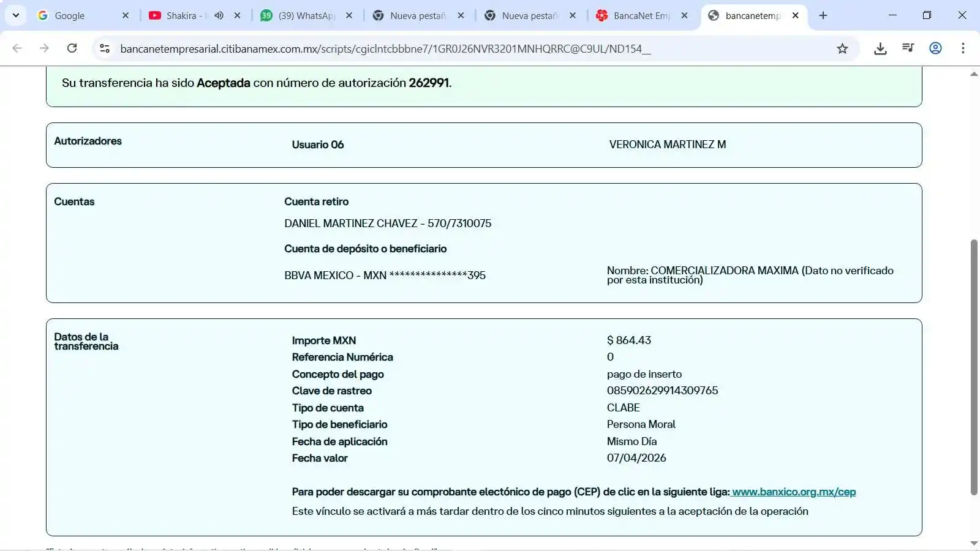Open the Chrome profile icon

click(935, 48)
